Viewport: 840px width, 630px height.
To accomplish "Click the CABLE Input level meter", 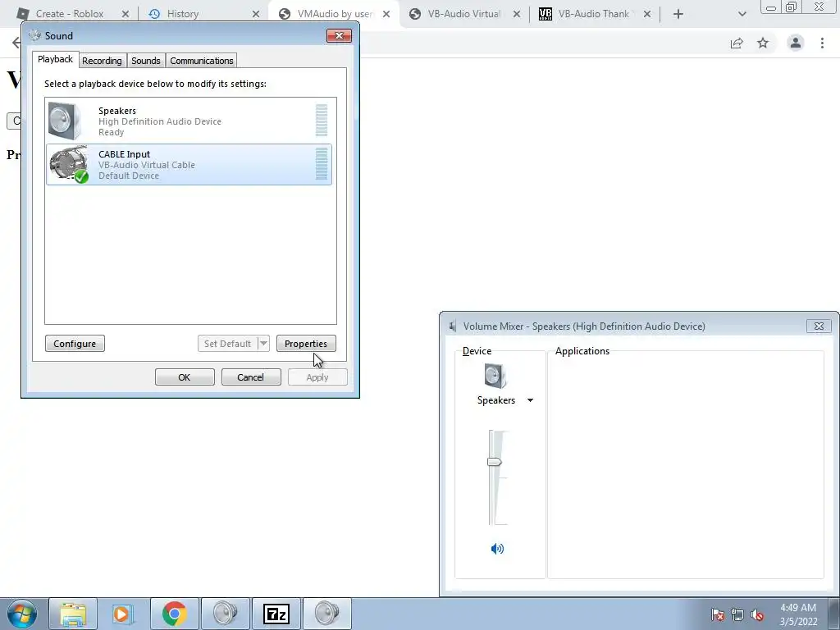I will pyautogui.click(x=322, y=164).
